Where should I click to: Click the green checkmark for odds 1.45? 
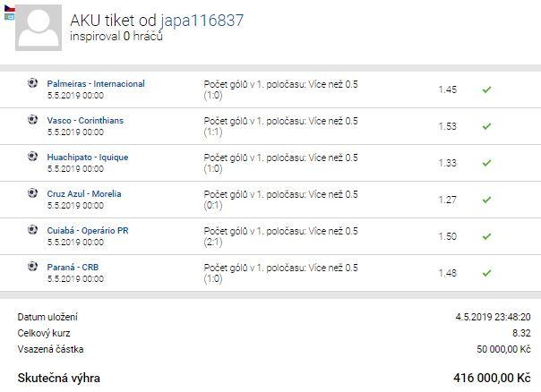point(486,90)
